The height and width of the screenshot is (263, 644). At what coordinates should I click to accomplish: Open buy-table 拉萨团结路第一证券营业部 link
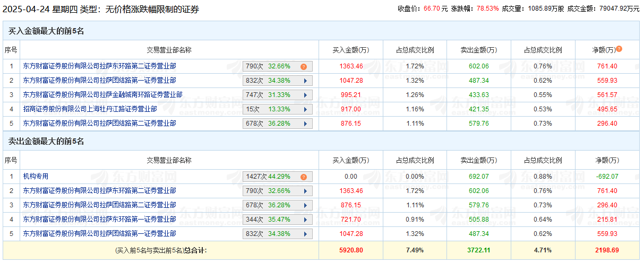pyautogui.click(x=99, y=81)
